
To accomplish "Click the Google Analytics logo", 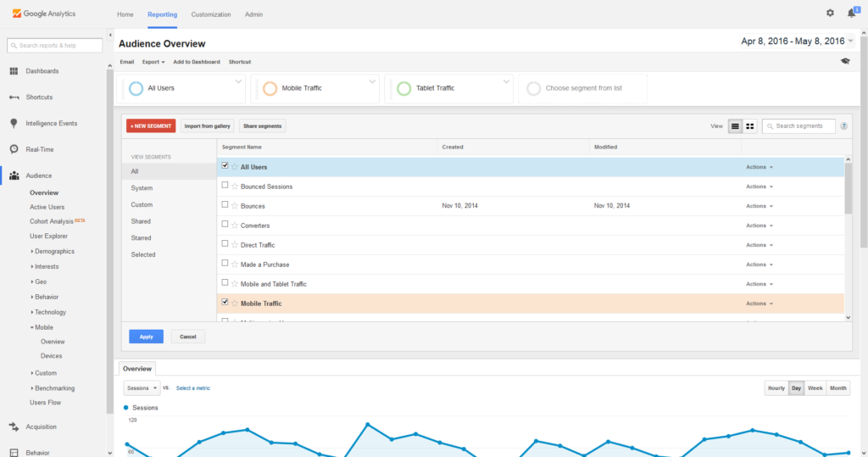I will (x=44, y=14).
